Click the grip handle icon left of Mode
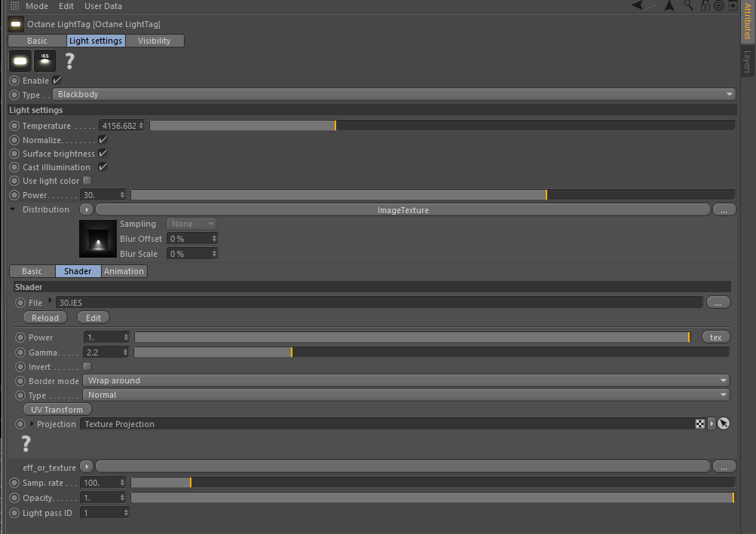The image size is (756, 534). 14,6
